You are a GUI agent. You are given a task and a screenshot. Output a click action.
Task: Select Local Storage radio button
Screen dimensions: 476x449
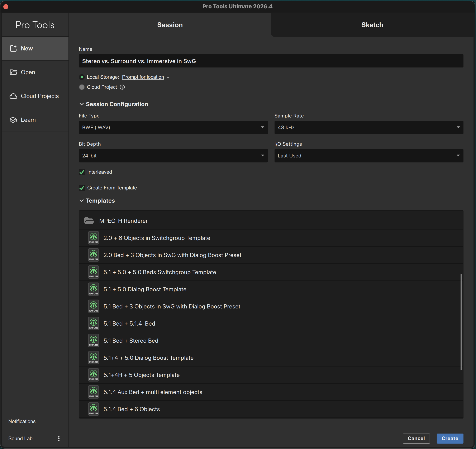[82, 77]
